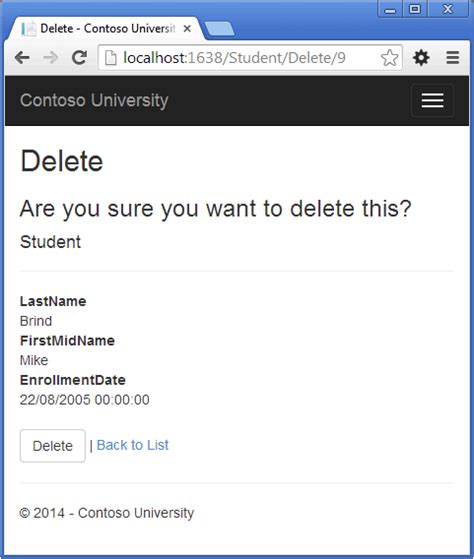Reload the page with refresh icon

79,57
